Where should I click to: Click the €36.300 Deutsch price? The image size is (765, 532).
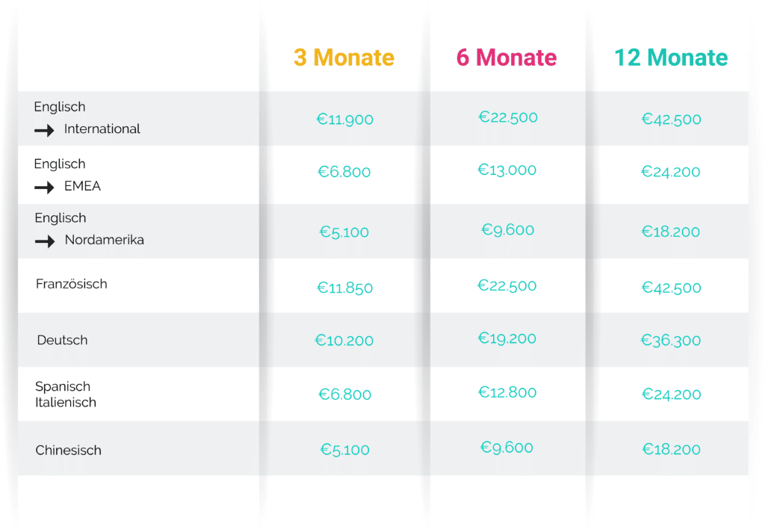tap(671, 340)
